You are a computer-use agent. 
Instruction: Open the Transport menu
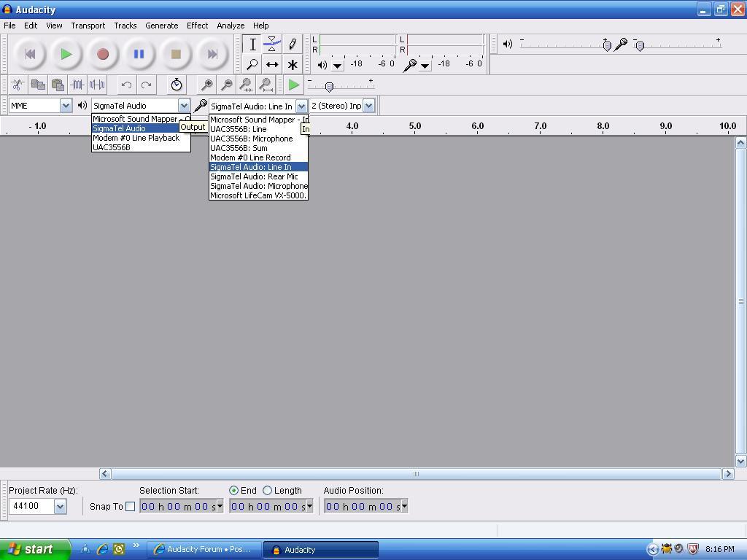(x=88, y=25)
